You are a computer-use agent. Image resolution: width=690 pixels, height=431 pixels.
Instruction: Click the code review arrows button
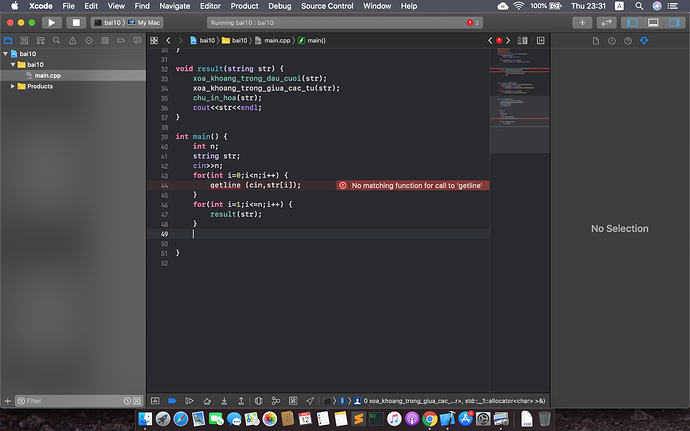[x=606, y=22]
